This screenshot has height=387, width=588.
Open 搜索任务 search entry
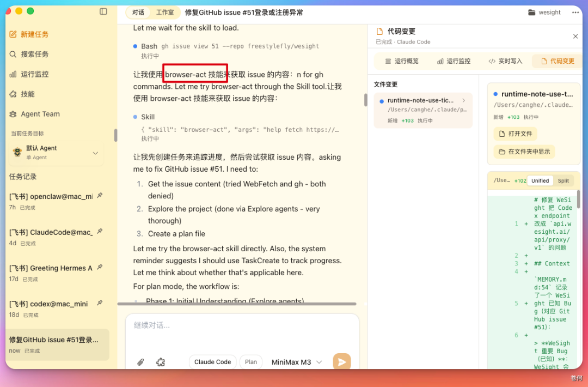(x=29, y=55)
